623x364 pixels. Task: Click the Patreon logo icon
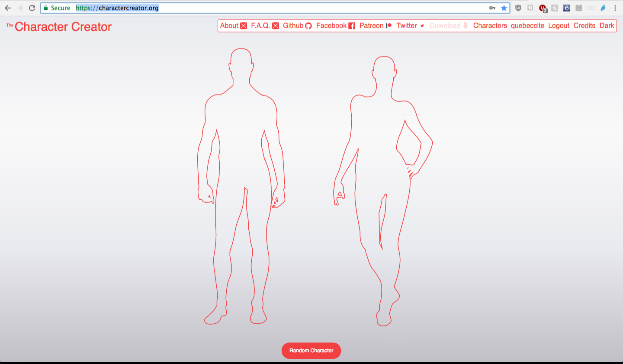click(x=389, y=26)
